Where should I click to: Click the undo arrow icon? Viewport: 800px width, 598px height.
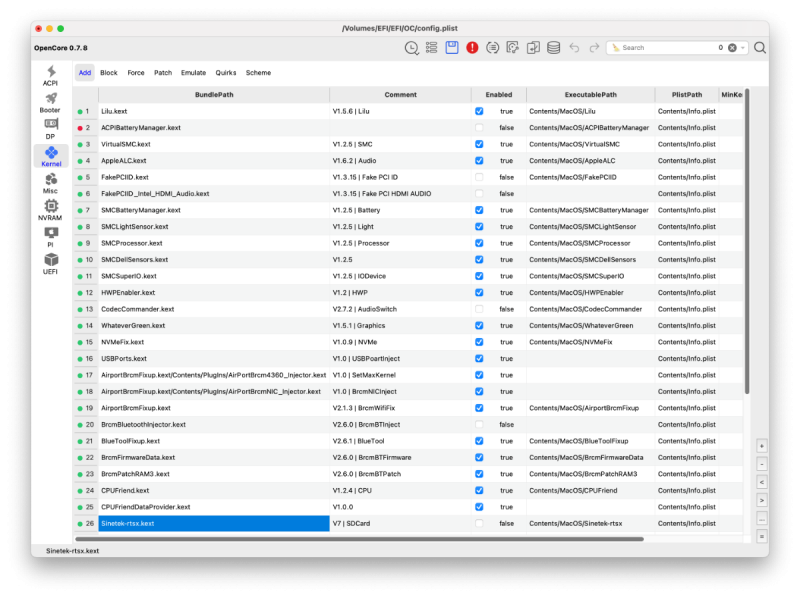click(574, 48)
